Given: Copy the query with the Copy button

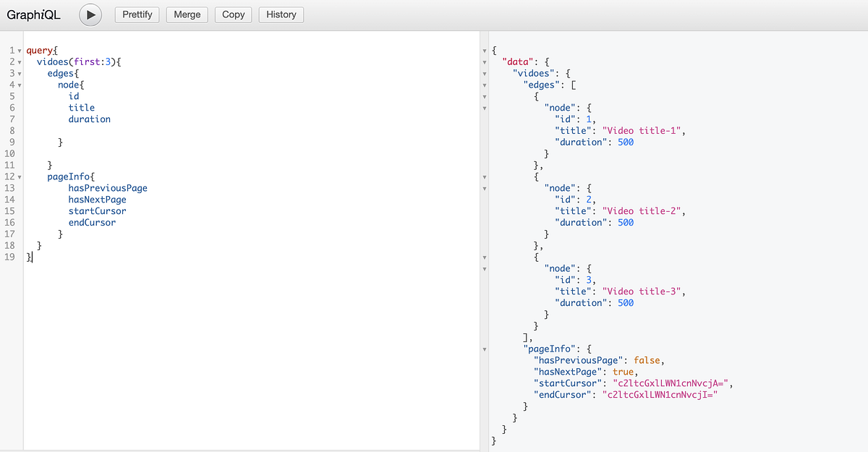Looking at the screenshot, I should tap(234, 14).
